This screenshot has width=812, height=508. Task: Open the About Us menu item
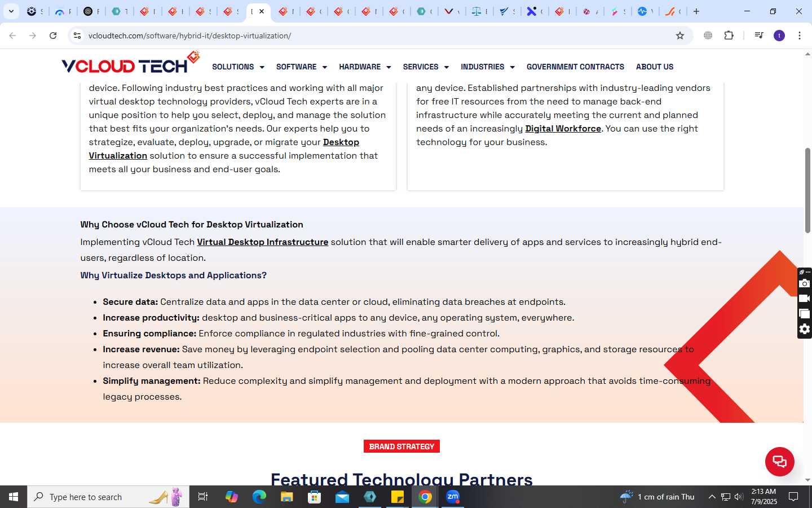tap(655, 67)
